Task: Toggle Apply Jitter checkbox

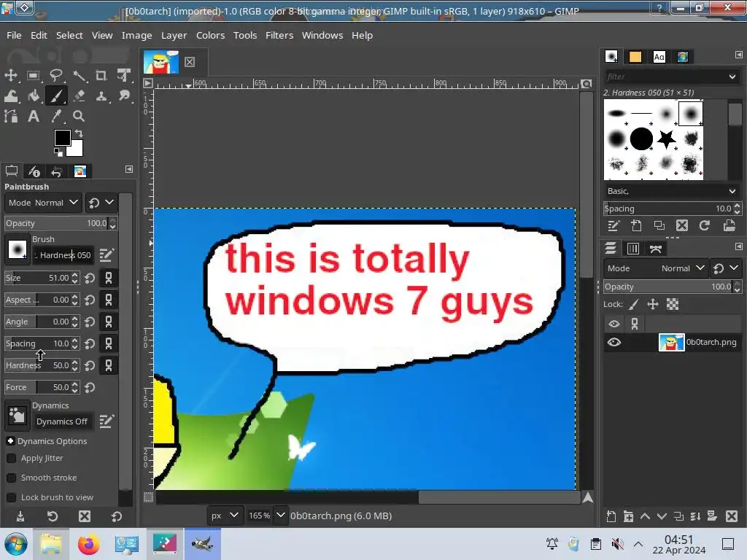Action: [x=12, y=458]
